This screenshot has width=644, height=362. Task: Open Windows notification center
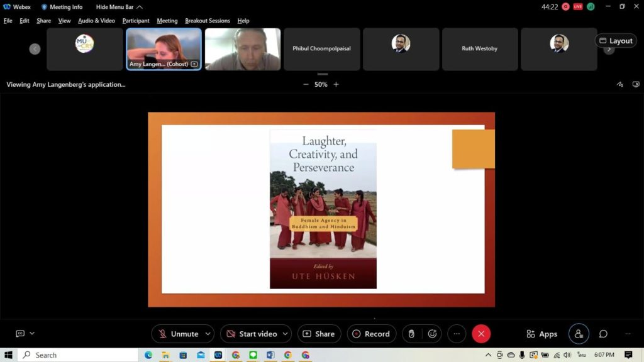pos(628,354)
